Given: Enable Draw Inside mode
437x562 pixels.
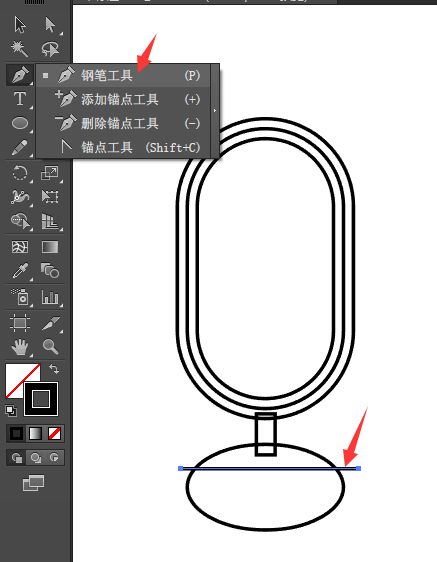Looking at the screenshot, I should (54, 458).
